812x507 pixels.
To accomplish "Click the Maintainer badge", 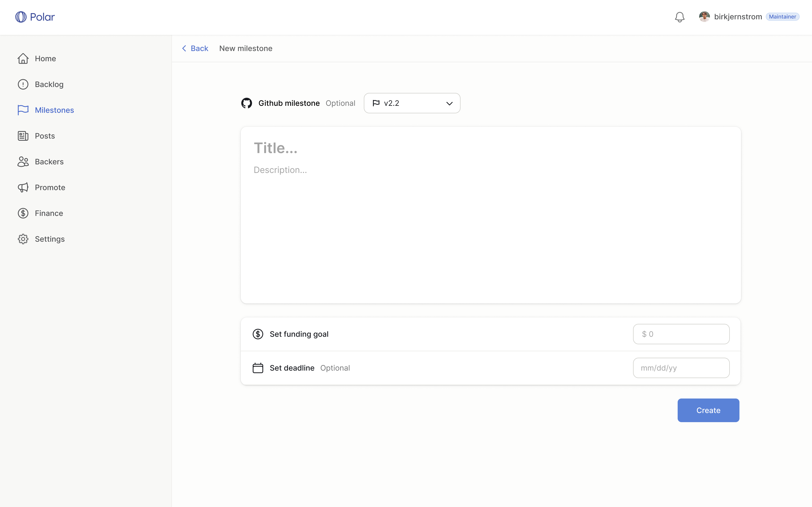I will [x=782, y=17].
